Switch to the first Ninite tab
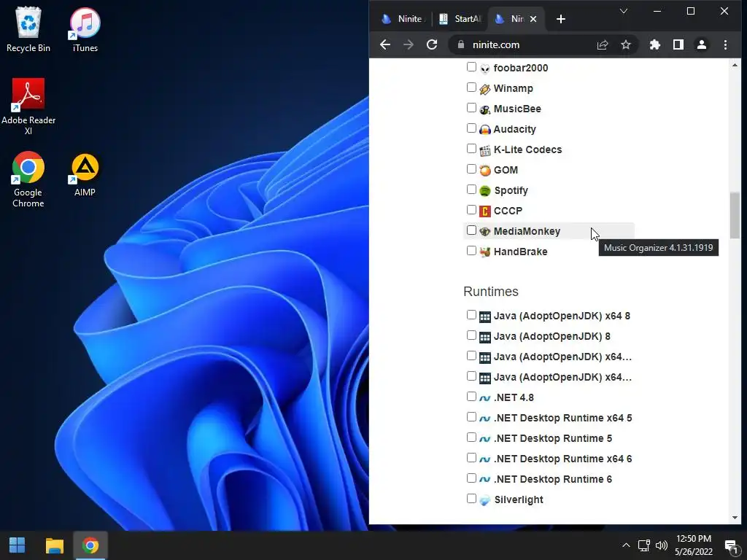This screenshot has width=747, height=560. [x=402, y=19]
